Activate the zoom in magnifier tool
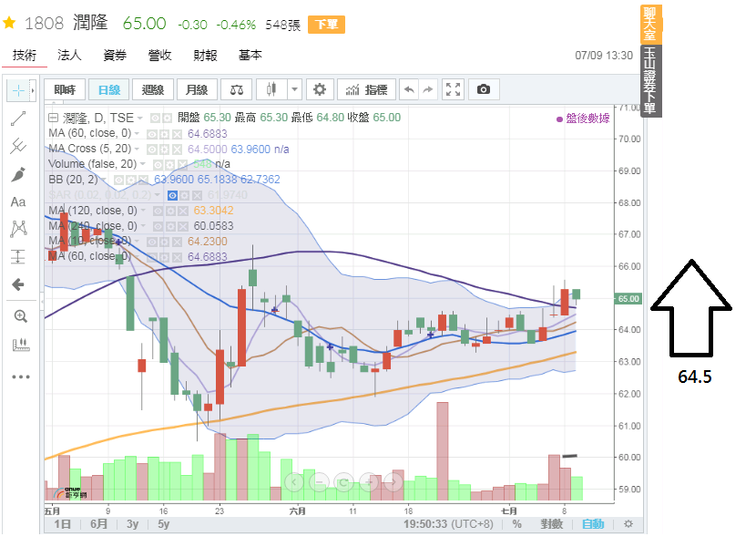This screenshot has height=547, width=756. point(20,316)
